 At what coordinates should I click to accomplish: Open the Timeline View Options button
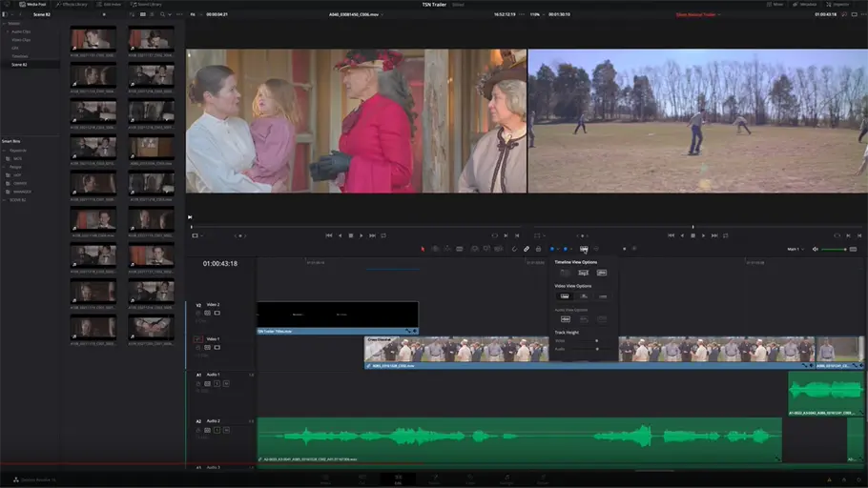click(x=584, y=249)
